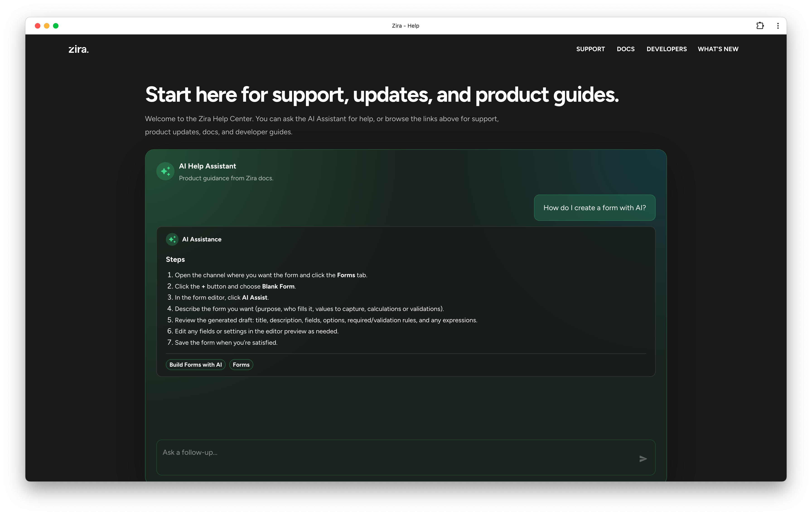
Task: Open the DEVELOPERS nav link
Action: coord(666,49)
